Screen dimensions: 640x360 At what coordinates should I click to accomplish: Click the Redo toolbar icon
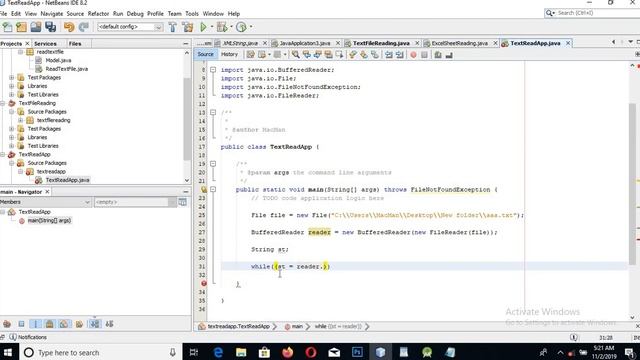84,27
